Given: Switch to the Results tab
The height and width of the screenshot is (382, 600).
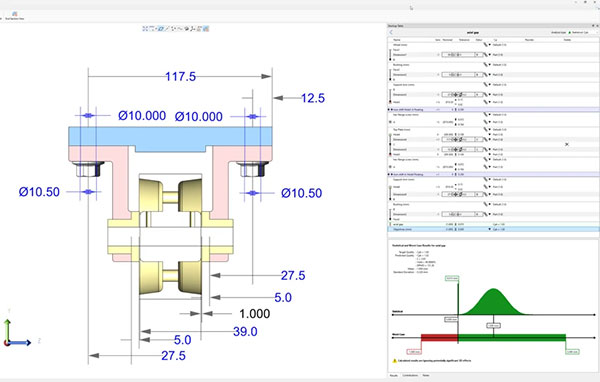Looking at the screenshot, I should pyautogui.click(x=394, y=375).
